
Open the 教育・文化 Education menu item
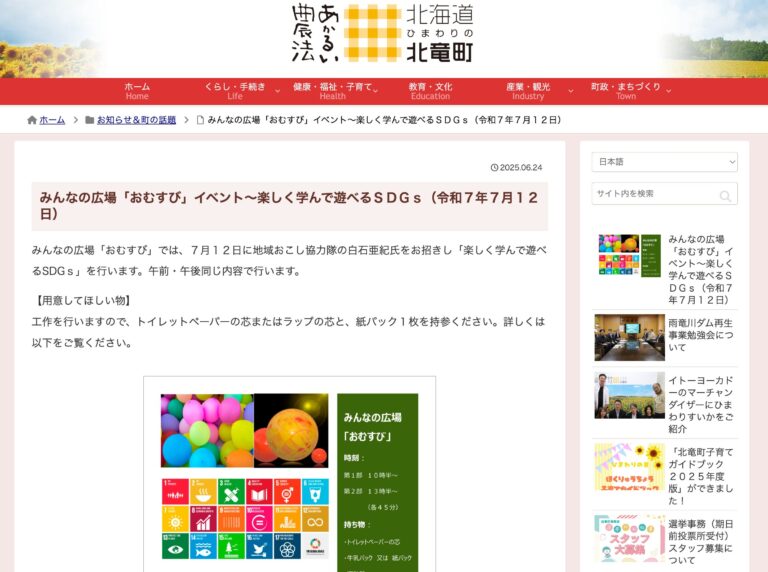tap(430, 91)
